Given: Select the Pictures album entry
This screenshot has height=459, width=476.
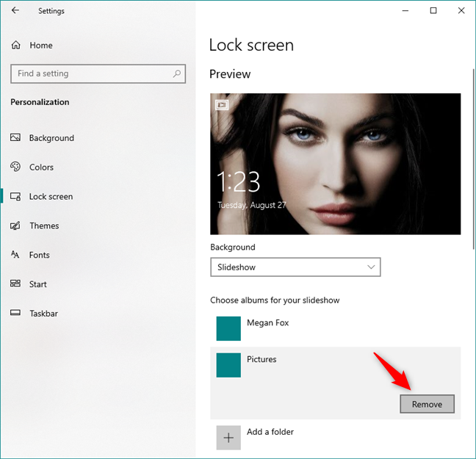Looking at the screenshot, I should click(262, 360).
